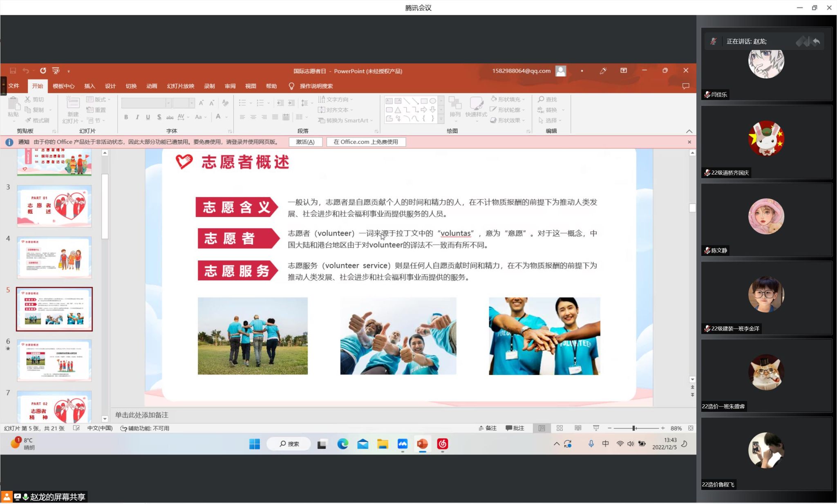Click the zoom slider handle
The height and width of the screenshot is (504, 837).
tap(634, 428)
